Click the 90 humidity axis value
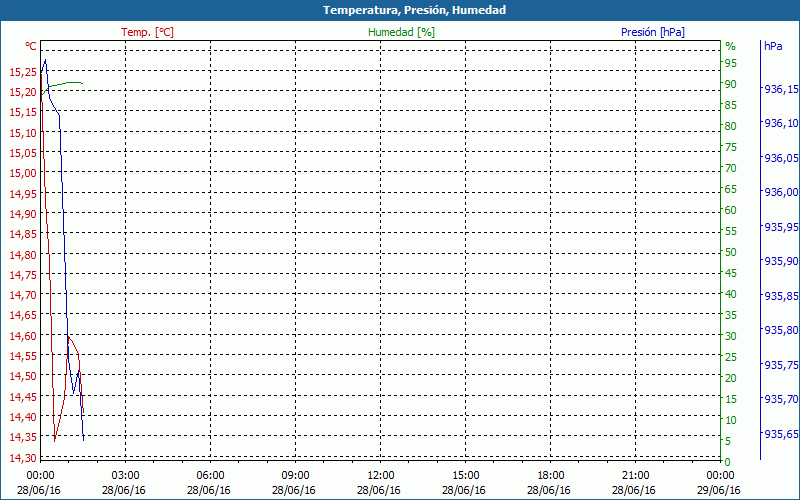This screenshot has height=500, width=800. [x=731, y=84]
